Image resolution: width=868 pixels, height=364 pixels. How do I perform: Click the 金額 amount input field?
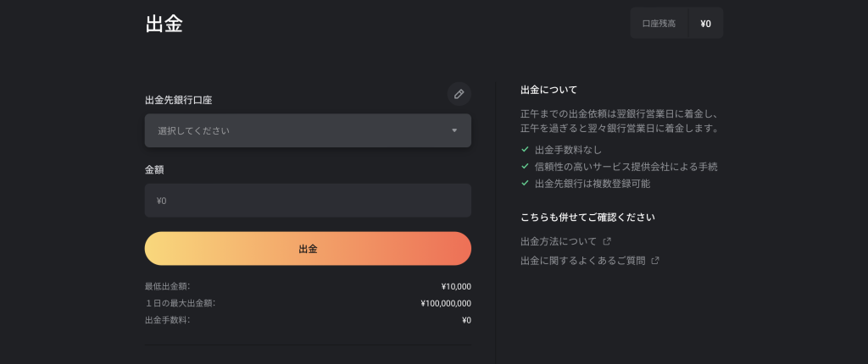(308, 201)
